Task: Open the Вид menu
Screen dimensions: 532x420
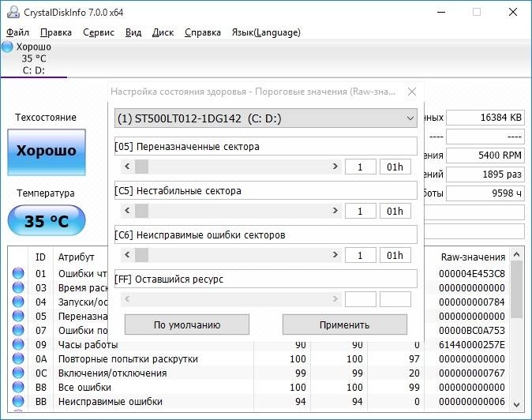Action: pos(133,32)
